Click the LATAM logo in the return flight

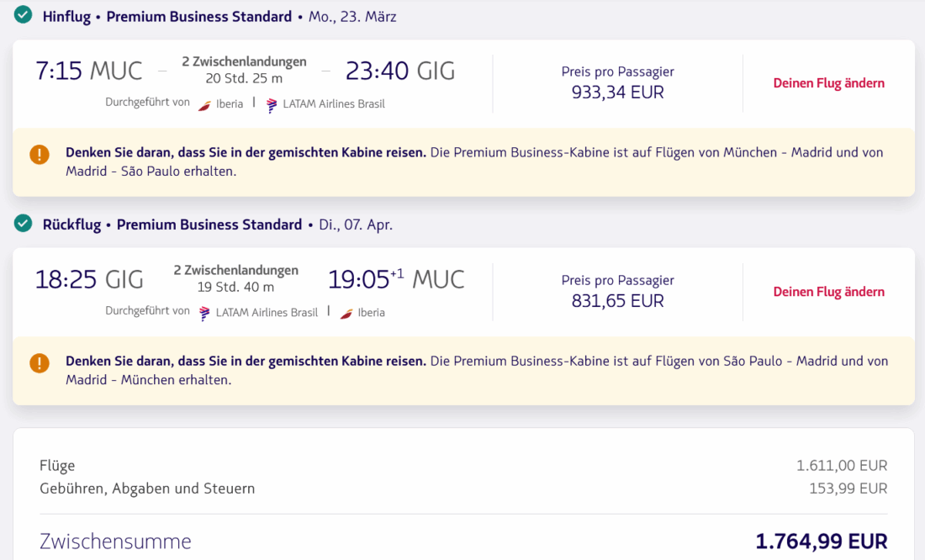pyautogui.click(x=204, y=313)
